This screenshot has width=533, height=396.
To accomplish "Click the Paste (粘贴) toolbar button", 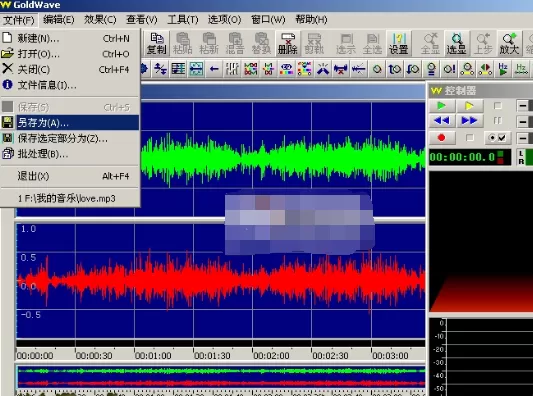I will coord(183,43).
